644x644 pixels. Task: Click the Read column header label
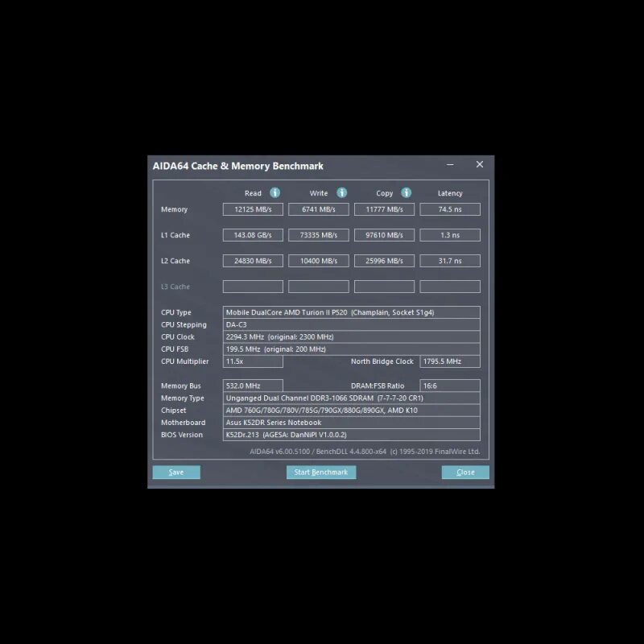[253, 193]
